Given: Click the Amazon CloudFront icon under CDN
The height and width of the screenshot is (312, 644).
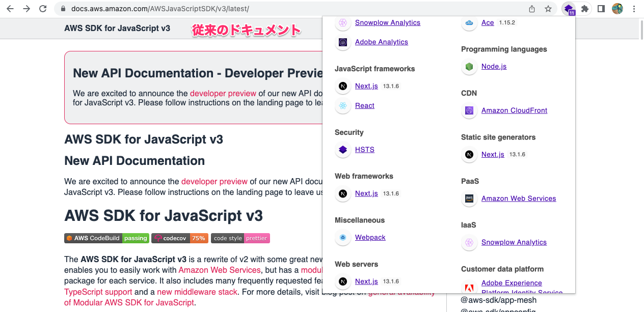Looking at the screenshot, I should (469, 110).
